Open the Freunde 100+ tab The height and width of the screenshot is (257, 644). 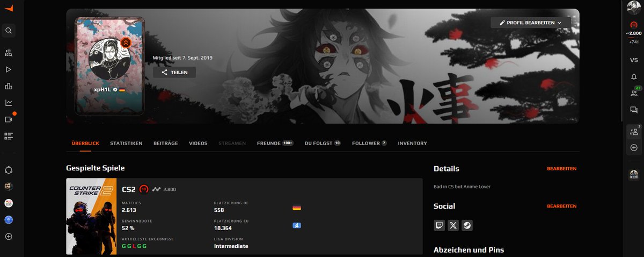click(275, 144)
